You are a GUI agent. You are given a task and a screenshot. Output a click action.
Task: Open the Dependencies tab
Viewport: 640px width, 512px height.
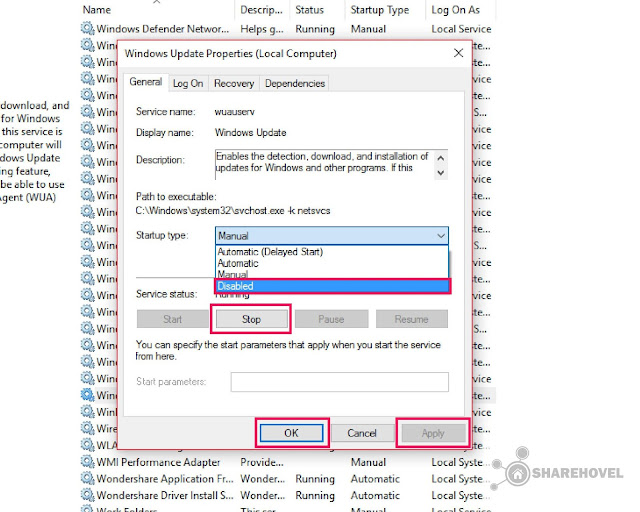pos(295,84)
